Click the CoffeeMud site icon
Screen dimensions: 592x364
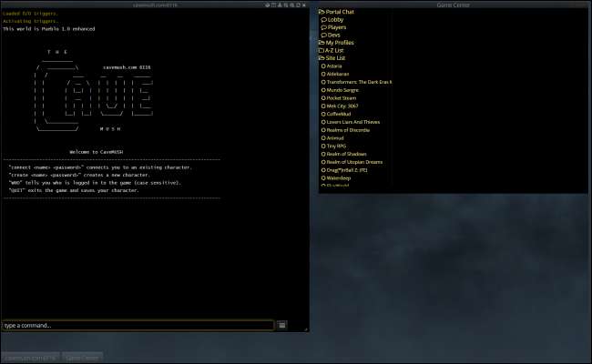click(323, 114)
